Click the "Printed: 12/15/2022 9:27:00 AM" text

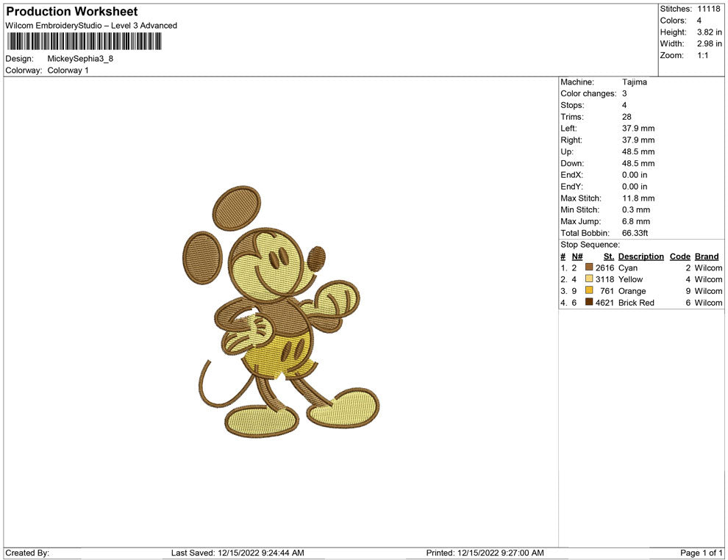[x=485, y=553]
